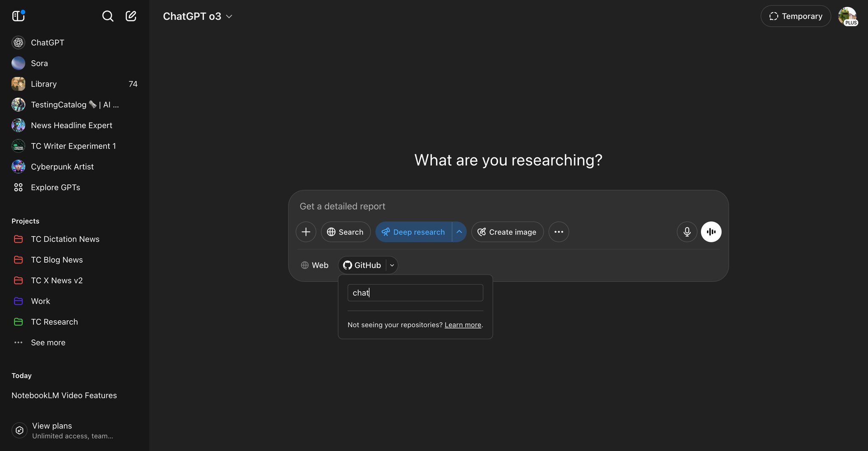
Task: Click the plus attach button in the composer
Action: (x=306, y=232)
